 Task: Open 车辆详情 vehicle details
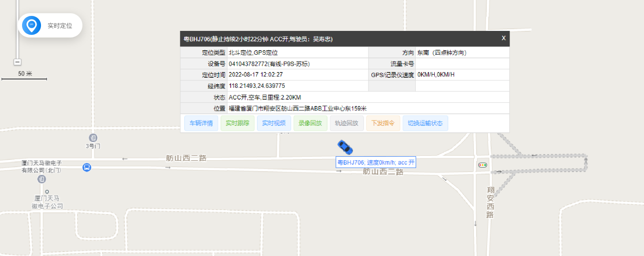(201, 124)
